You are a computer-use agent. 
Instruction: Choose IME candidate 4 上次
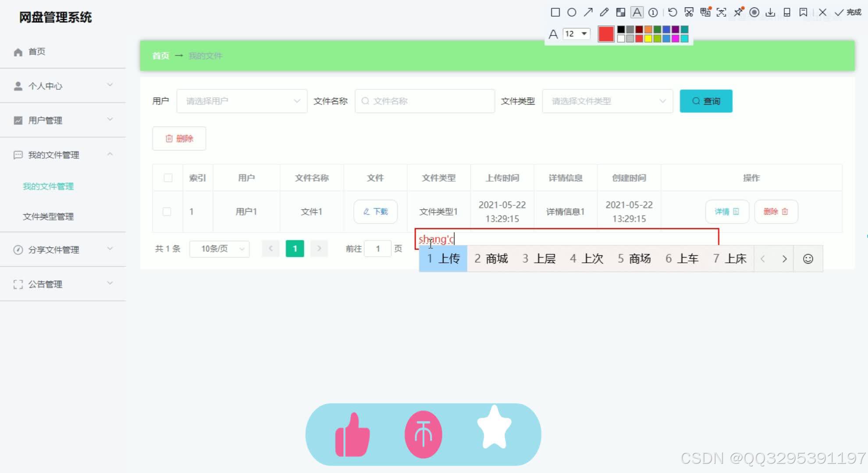tap(587, 259)
